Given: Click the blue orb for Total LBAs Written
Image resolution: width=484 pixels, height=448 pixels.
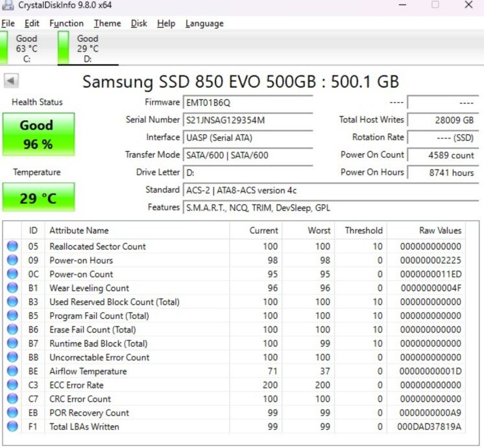Looking at the screenshot, I should point(13,427).
